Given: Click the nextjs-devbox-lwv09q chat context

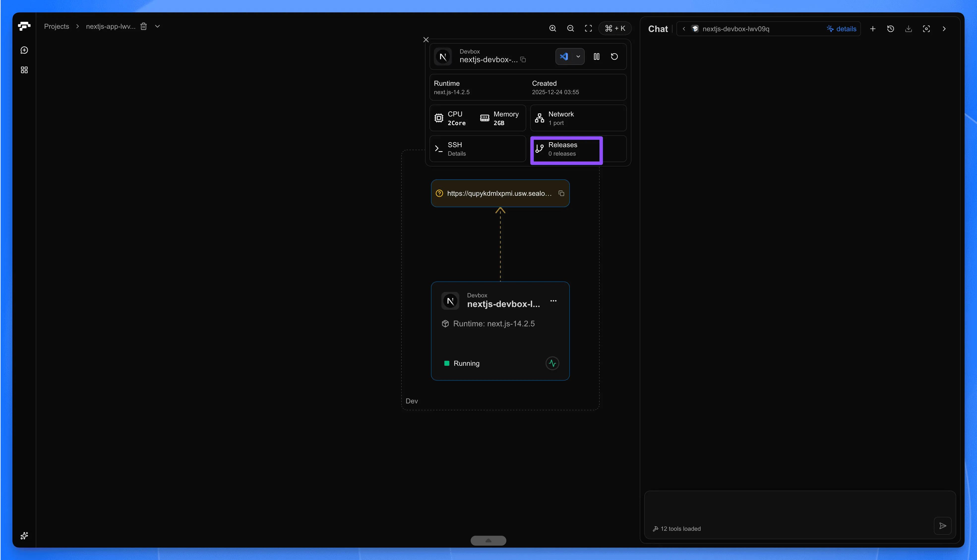Looking at the screenshot, I should coord(735,29).
